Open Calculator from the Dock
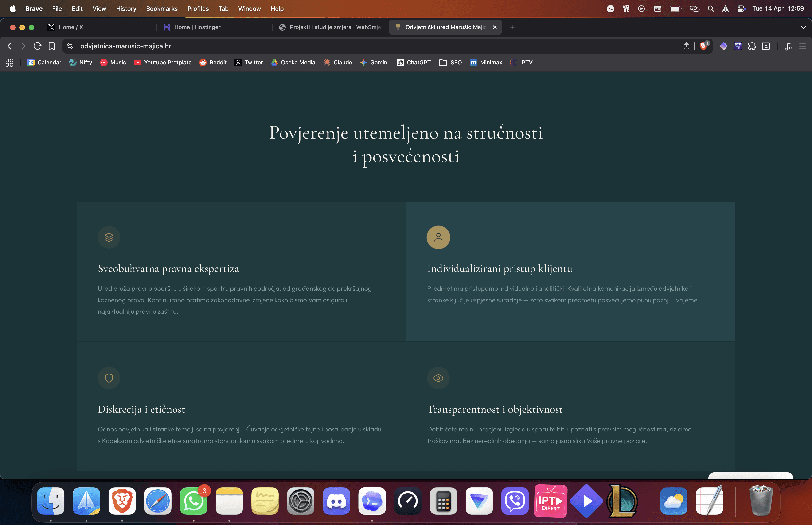Image resolution: width=812 pixels, height=525 pixels. pos(443,501)
